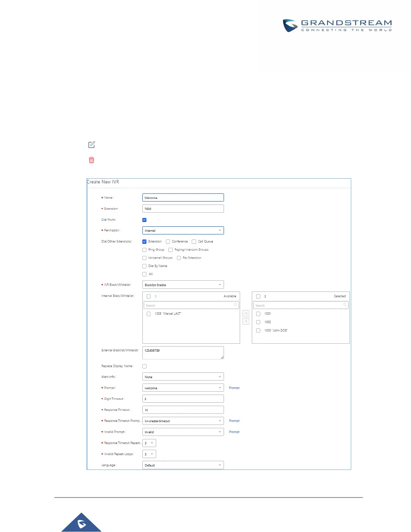
Task: Enable the Call Queue checkbox
Action: pos(194,241)
